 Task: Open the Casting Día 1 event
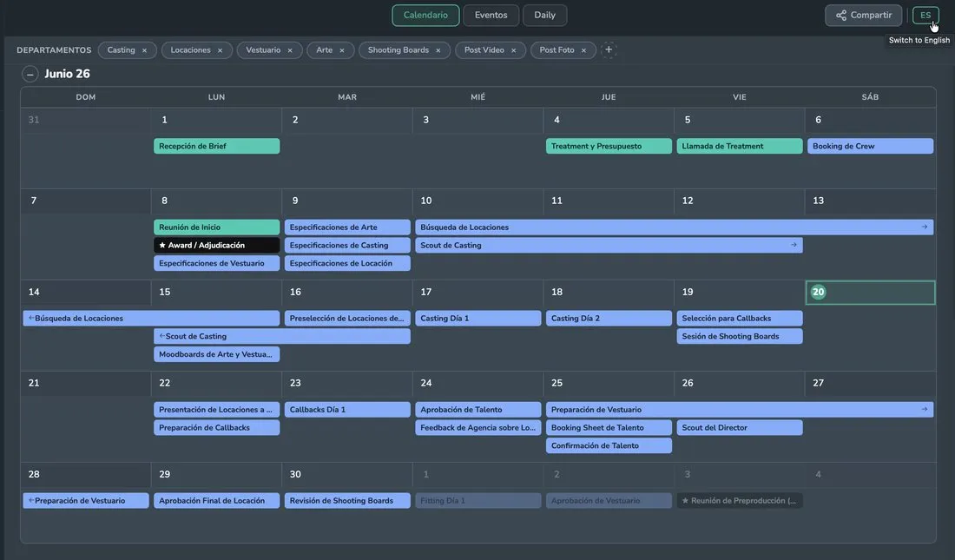point(478,318)
